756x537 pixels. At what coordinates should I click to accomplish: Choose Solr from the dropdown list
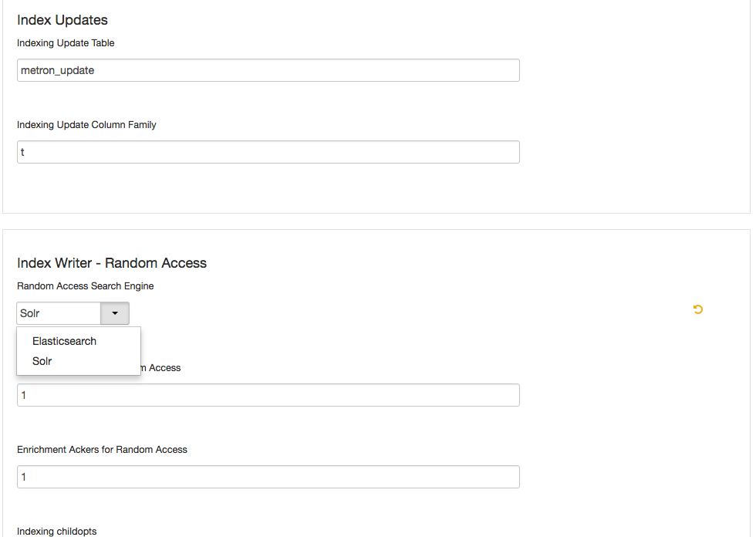tap(42, 361)
